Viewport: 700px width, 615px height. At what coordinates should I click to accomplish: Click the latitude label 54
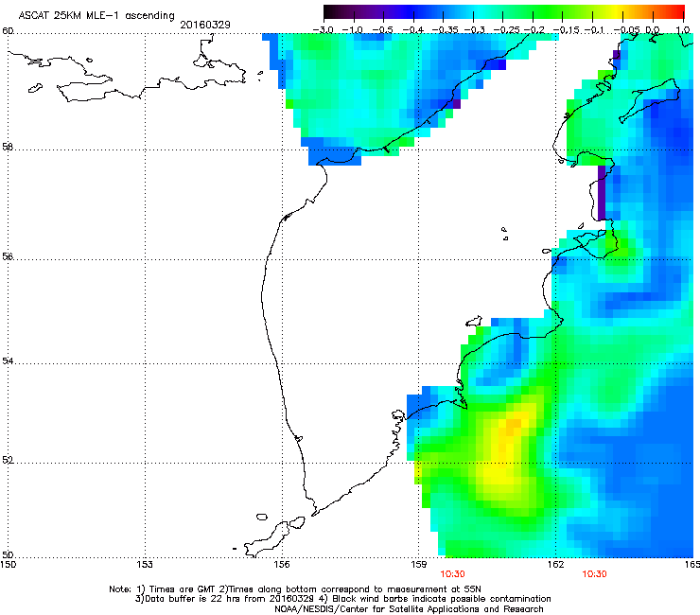[8, 360]
